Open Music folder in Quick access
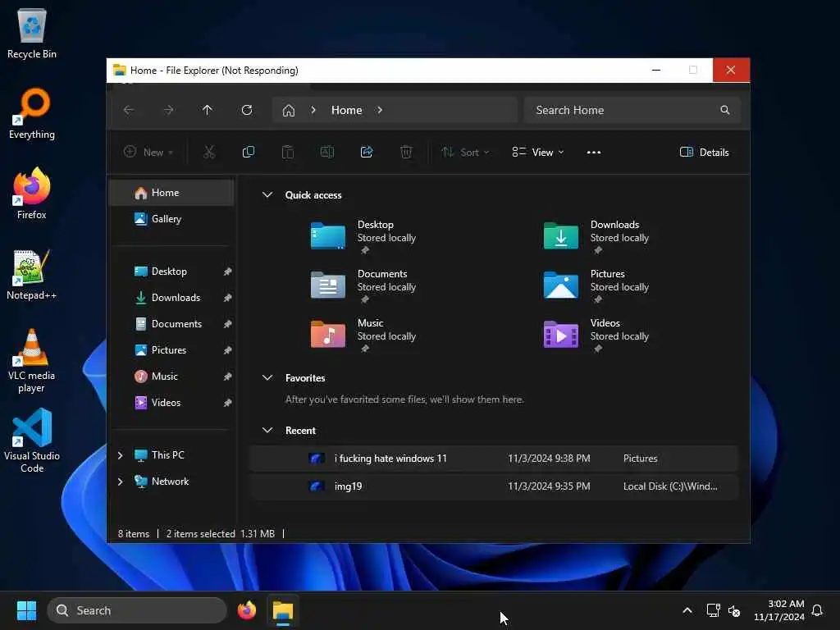The width and height of the screenshot is (840, 630). [x=363, y=335]
